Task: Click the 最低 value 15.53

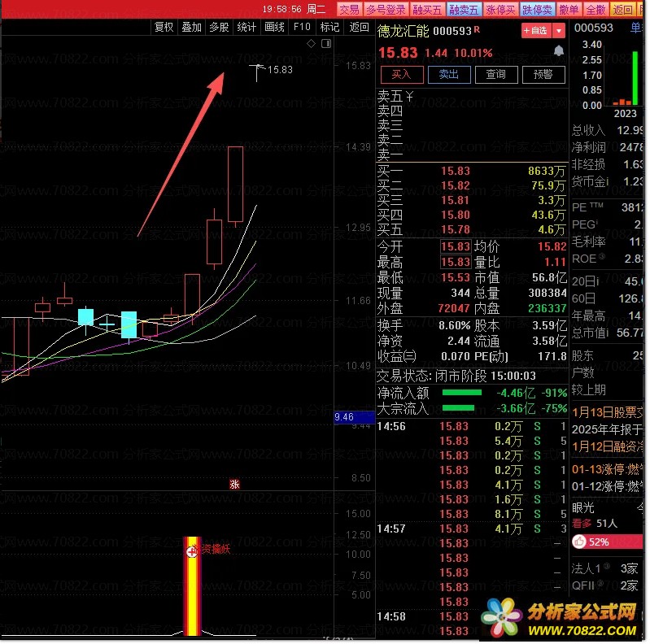Action: click(456, 277)
